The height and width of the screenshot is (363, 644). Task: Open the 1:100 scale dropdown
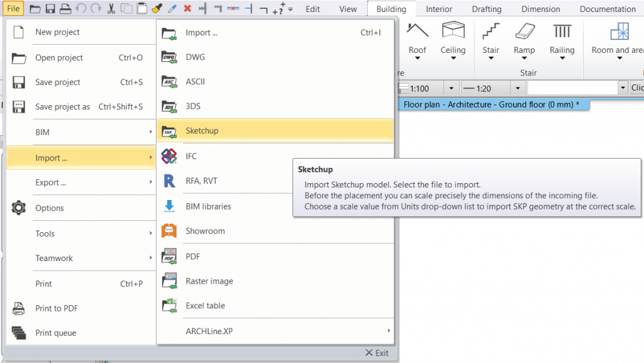pos(452,88)
